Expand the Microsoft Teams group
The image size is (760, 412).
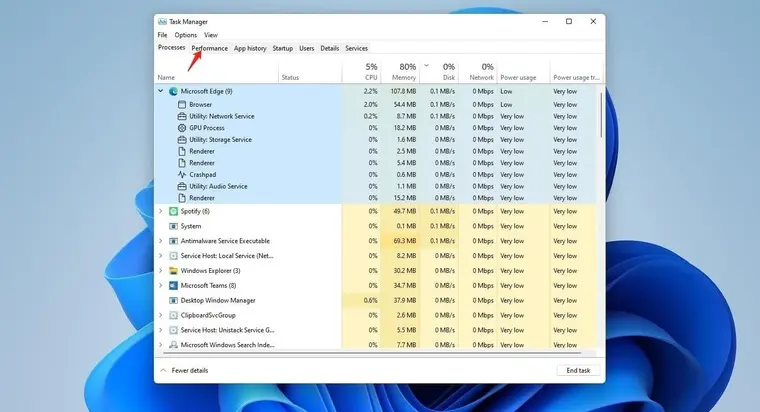point(160,285)
